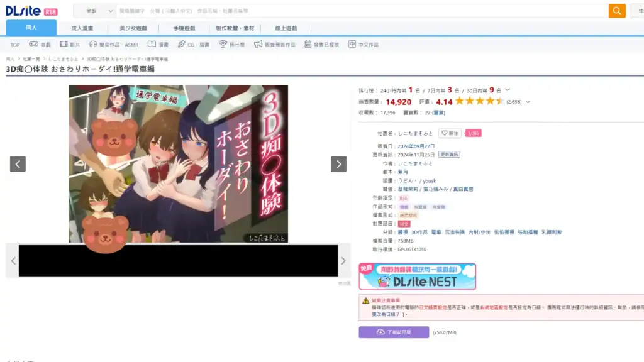644x362 pixels.
Task: Click the 同人 breadcrumb link
Action: pyautogui.click(x=10, y=59)
